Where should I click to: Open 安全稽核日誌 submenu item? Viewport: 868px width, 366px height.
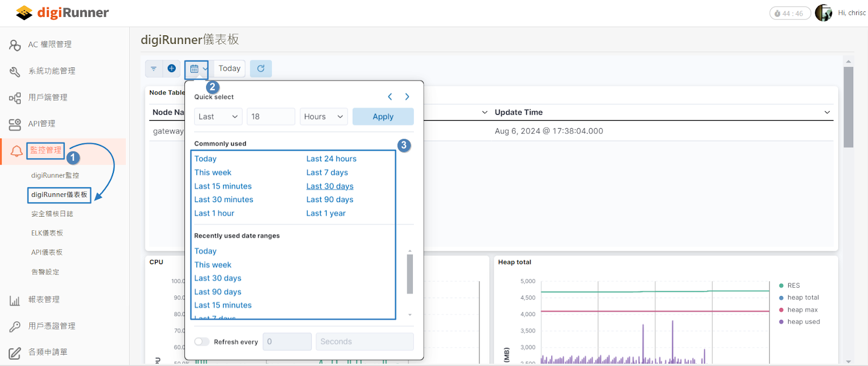52,214
